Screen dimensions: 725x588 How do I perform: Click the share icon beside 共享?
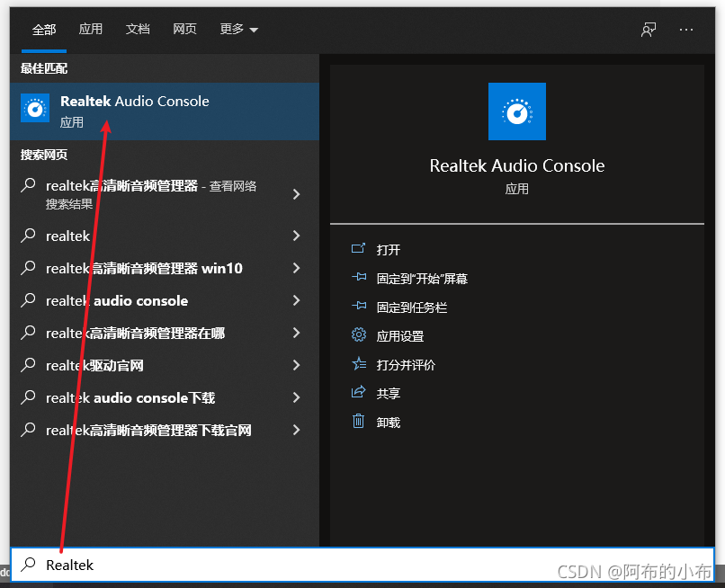coord(358,392)
